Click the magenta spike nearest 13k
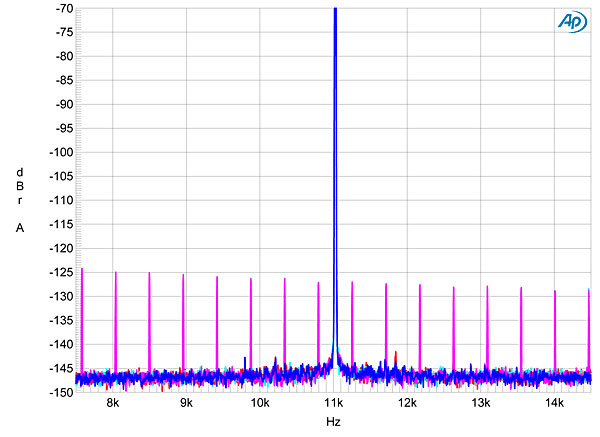The height and width of the screenshot is (437, 600). [x=487, y=328]
